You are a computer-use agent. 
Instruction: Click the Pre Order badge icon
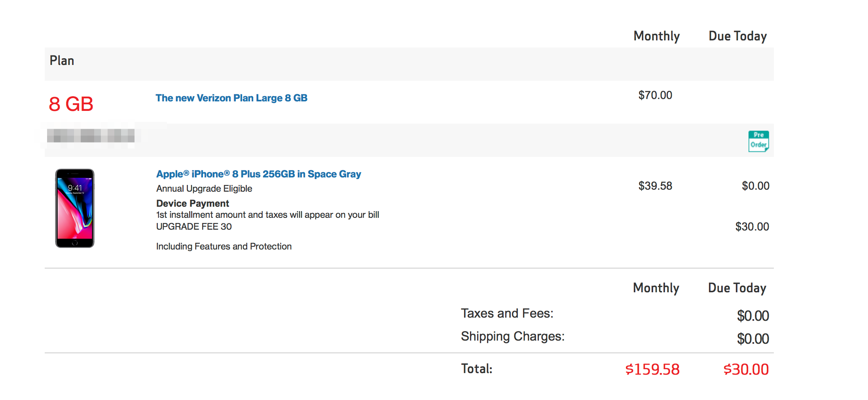(x=758, y=141)
